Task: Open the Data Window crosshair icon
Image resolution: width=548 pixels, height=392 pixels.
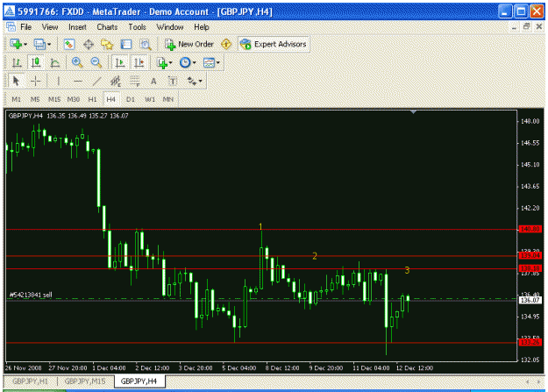Action: tap(89, 44)
